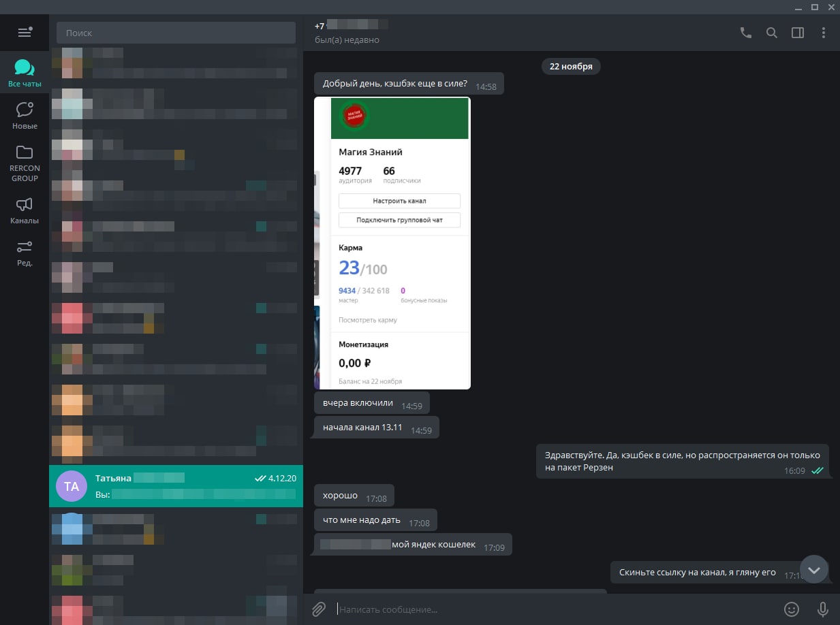The image size is (840, 625).
Task: Jump to latest messages with the down arrow
Action: 814,569
